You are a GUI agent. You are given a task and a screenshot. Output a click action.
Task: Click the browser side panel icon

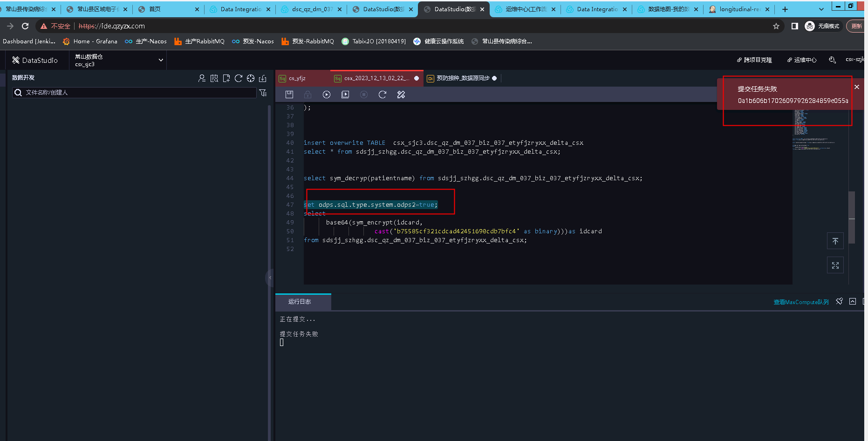pos(795,26)
